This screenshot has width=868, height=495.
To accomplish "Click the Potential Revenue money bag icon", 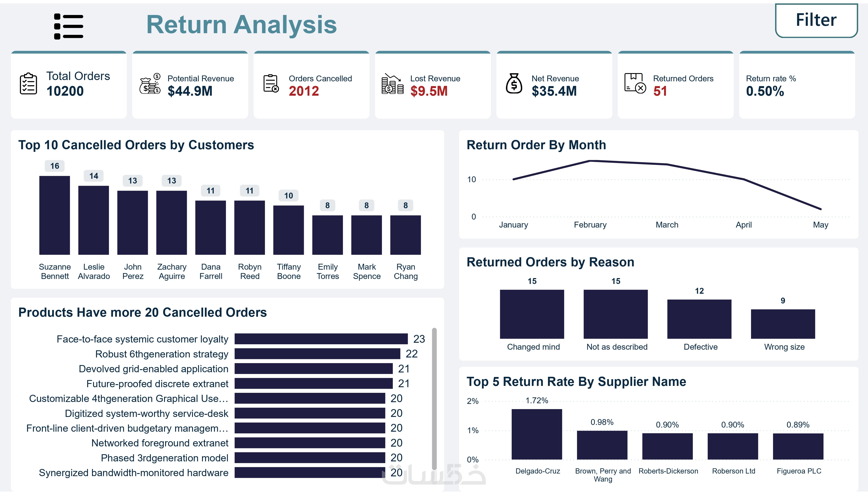I will point(150,84).
